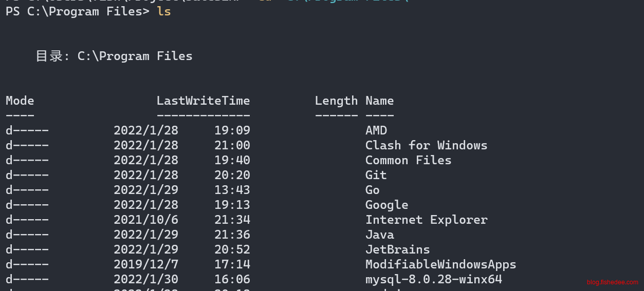
Task: Click the mysql-8.0.28-winx64 directory name
Action: (433, 279)
